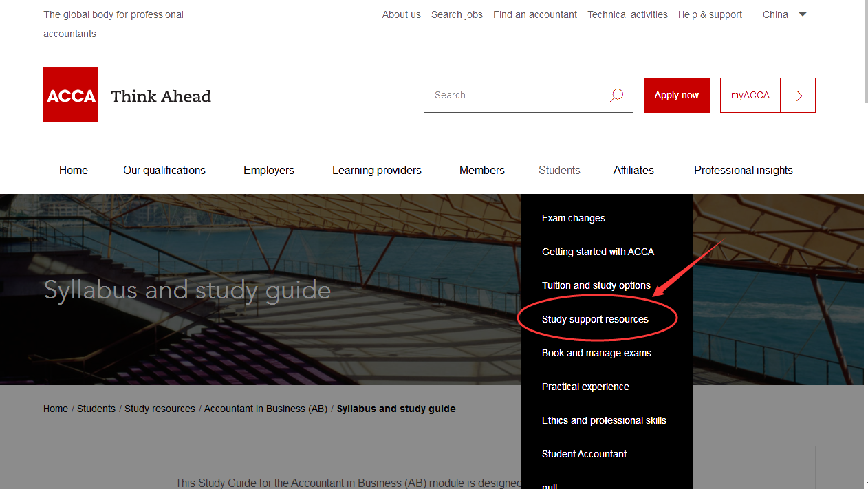Open the Affiliates menu
The image size is (868, 489).
[633, 171]
